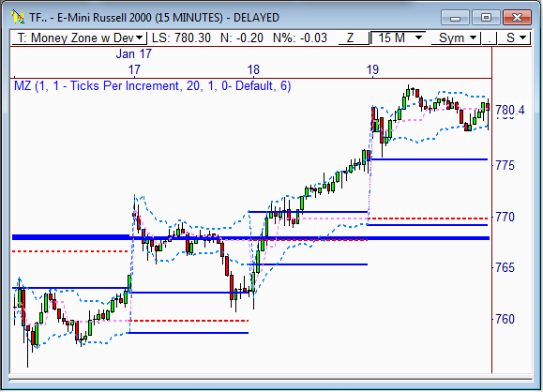The height and width of the screenshot is (392, 543).
Task: Click the date 18 marker on time axis
Action: tap(253, 70)
